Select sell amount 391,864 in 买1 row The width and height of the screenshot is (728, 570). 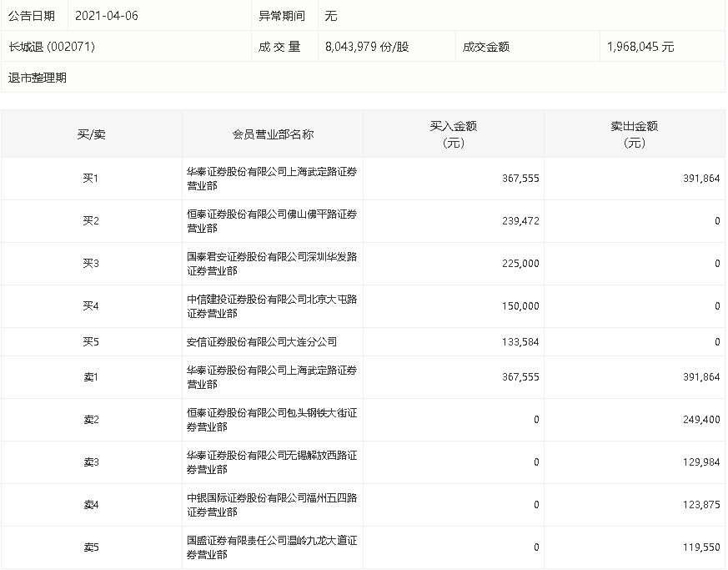tap(701, 179)
